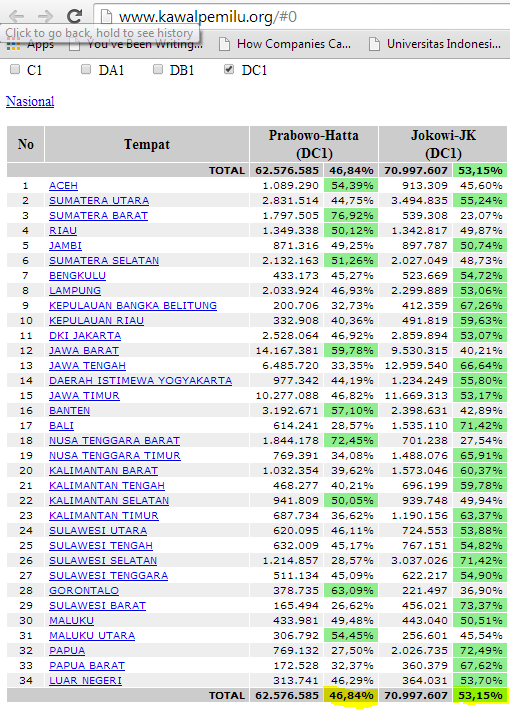Open NUSA TENGGARA TIMUR link
This screenshot has width=510, height=709.
[114, 455]
